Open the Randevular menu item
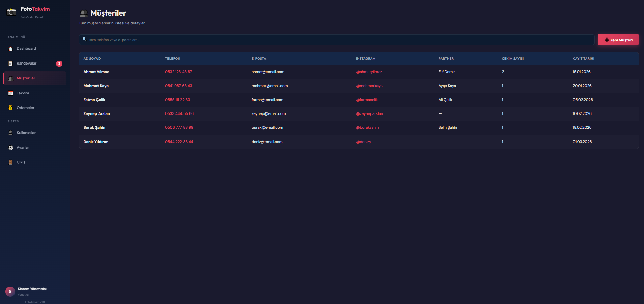 click(27, 64)
